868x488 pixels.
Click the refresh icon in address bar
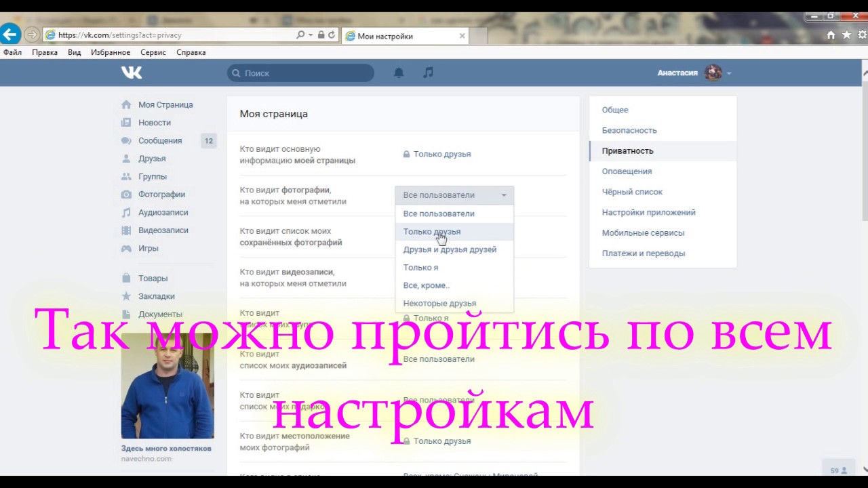coord(331,35)
